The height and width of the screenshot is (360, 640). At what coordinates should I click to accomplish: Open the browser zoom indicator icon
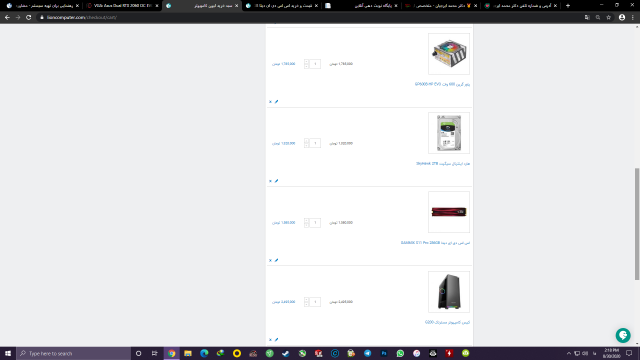click(598, 18)
